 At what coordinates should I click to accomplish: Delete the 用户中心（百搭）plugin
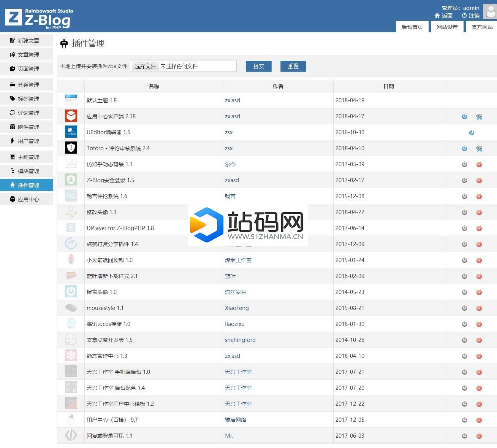click(479, 420)
